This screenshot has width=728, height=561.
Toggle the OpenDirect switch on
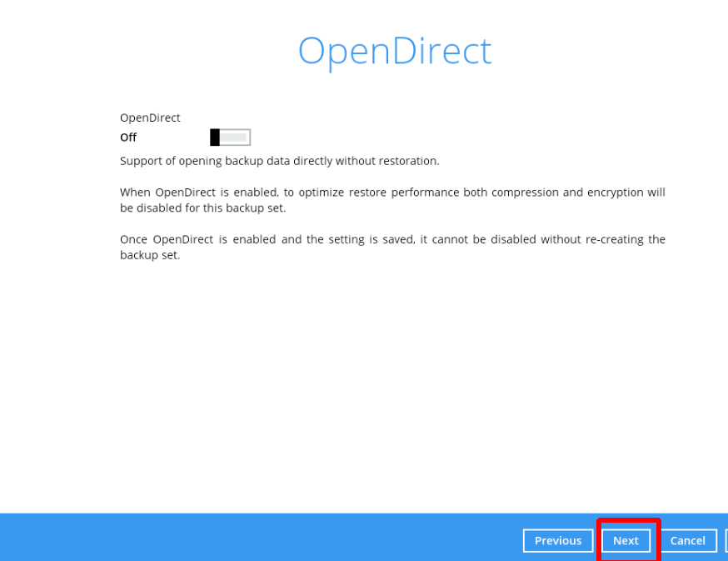tap(230, 138)
